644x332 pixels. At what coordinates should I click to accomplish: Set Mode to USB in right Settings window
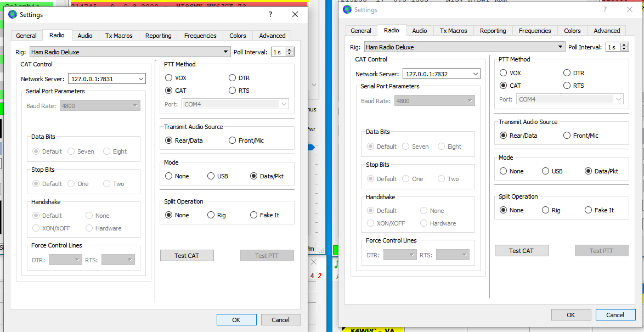click(x=552, y=171)
